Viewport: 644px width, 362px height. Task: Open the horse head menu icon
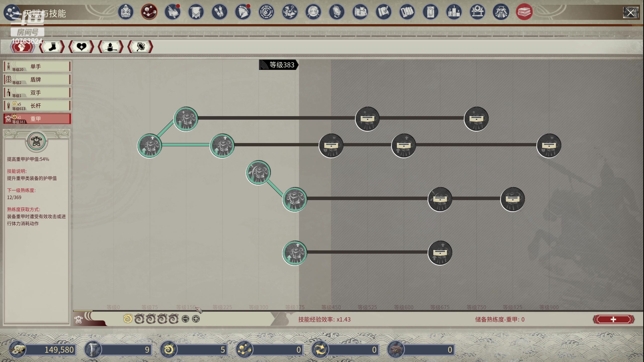tap(243, 12)
